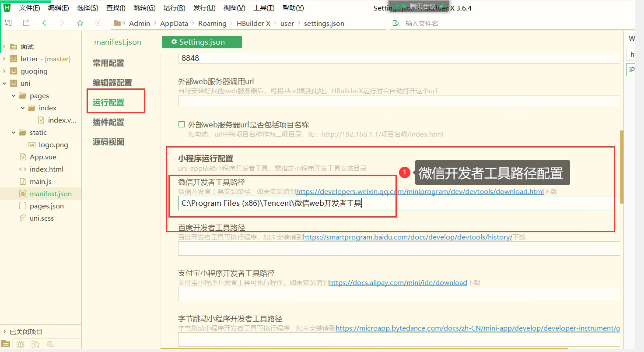Click the uni.scss file icon
644x352 pixels.
pos(23,218)
